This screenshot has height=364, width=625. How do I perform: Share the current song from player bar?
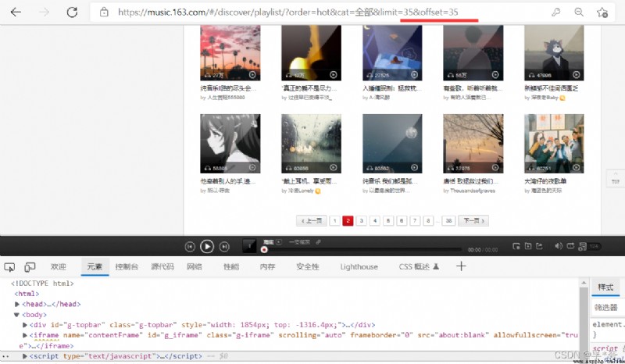539,246
